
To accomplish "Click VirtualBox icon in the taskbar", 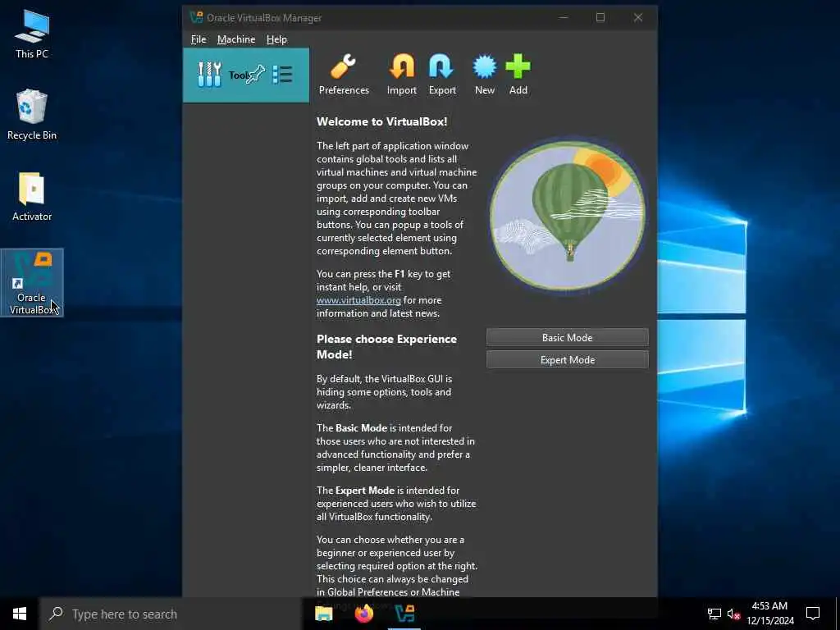I will (x=404, y=614).
